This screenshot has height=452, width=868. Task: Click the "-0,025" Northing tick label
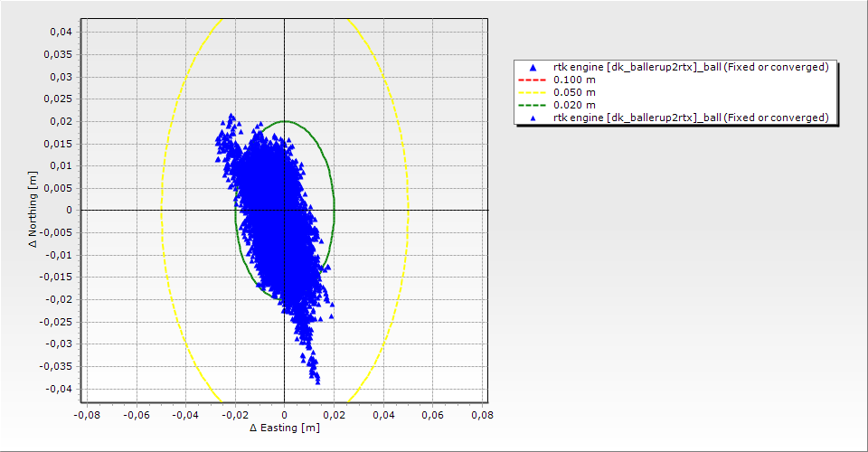pyautogui.click(x=56, y=322)
